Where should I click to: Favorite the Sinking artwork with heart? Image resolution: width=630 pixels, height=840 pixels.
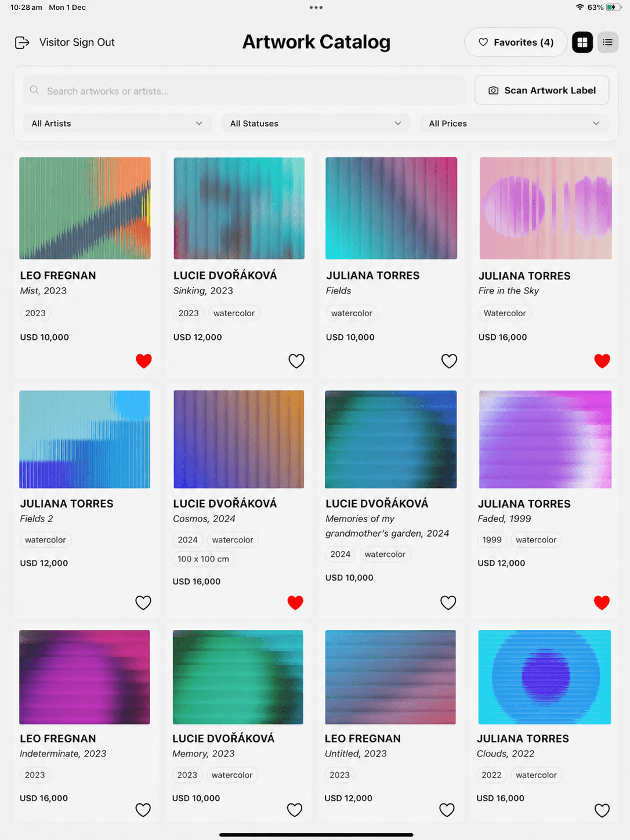(296, 361)
